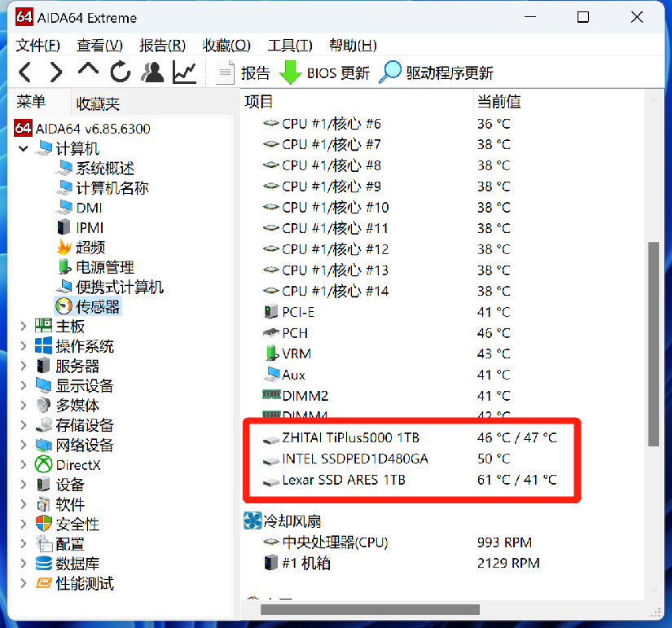
Task: Select the IPMI tree item
Action: [81, 227]
